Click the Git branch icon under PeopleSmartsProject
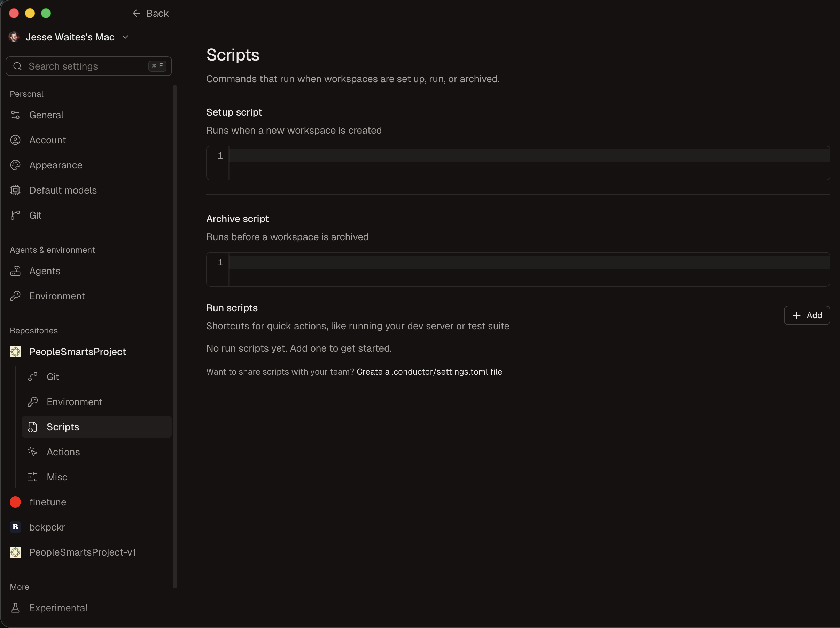 [x=33, y=377]
